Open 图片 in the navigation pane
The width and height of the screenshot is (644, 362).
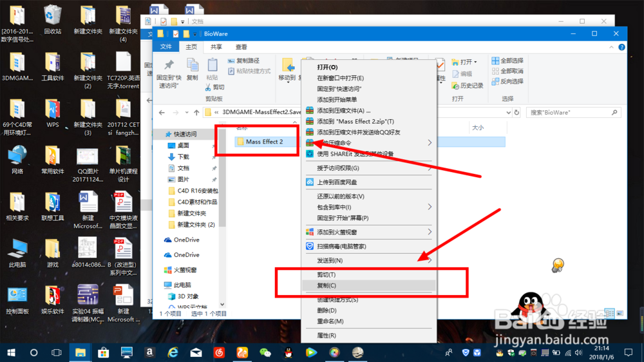pos(178,179)
